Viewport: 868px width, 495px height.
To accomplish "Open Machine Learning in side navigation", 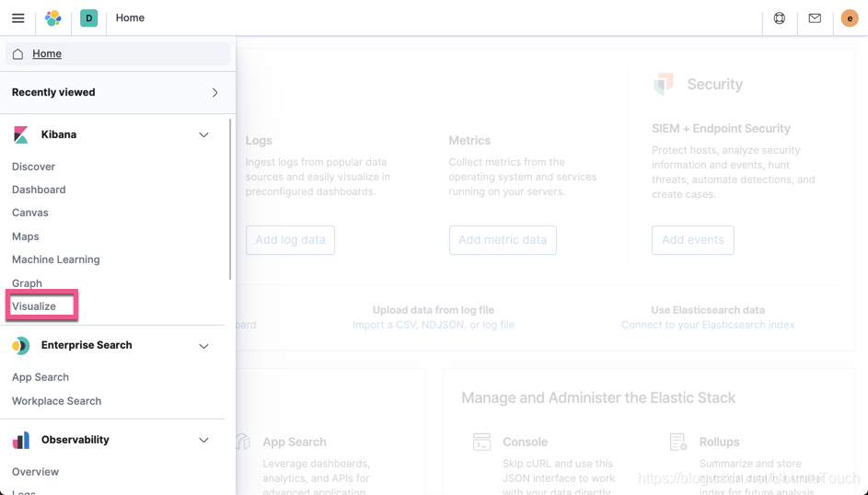I will pyautogui.click(x=56, y=259).
